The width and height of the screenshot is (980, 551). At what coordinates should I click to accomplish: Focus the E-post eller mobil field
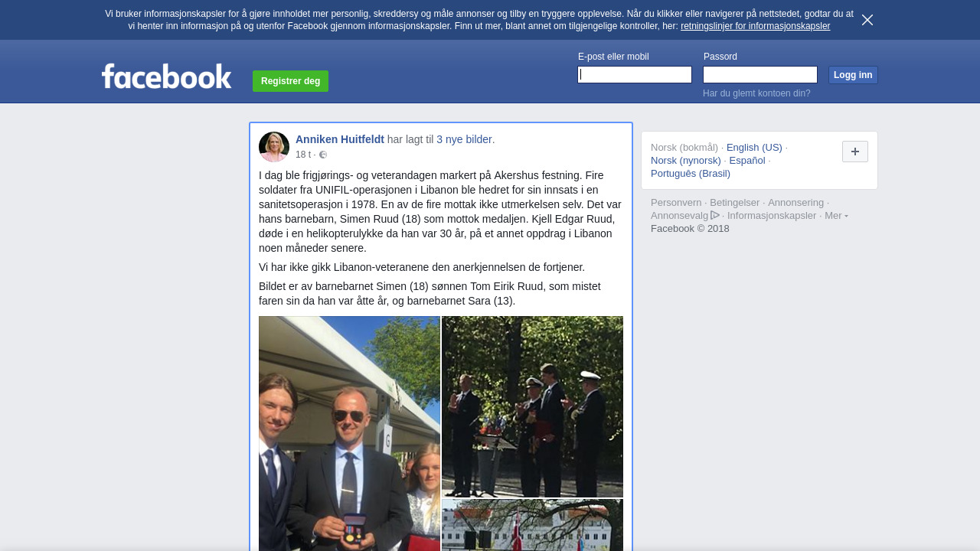click(635, 74)
